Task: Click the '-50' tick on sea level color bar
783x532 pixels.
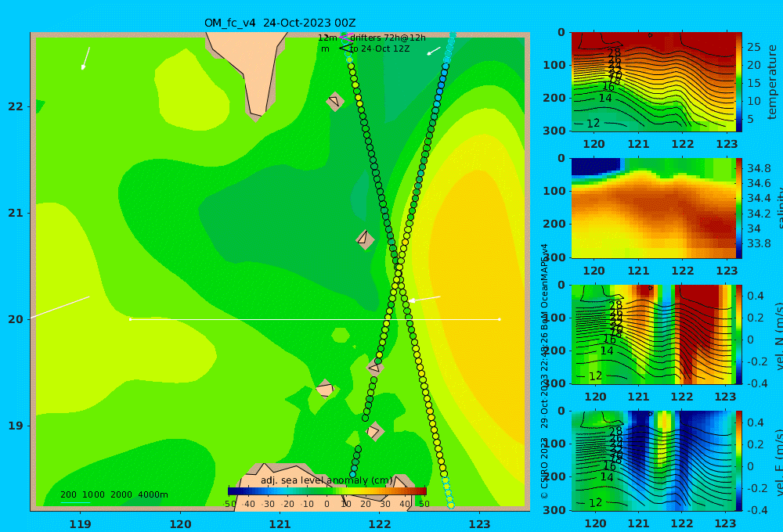Action: [229, 504]
